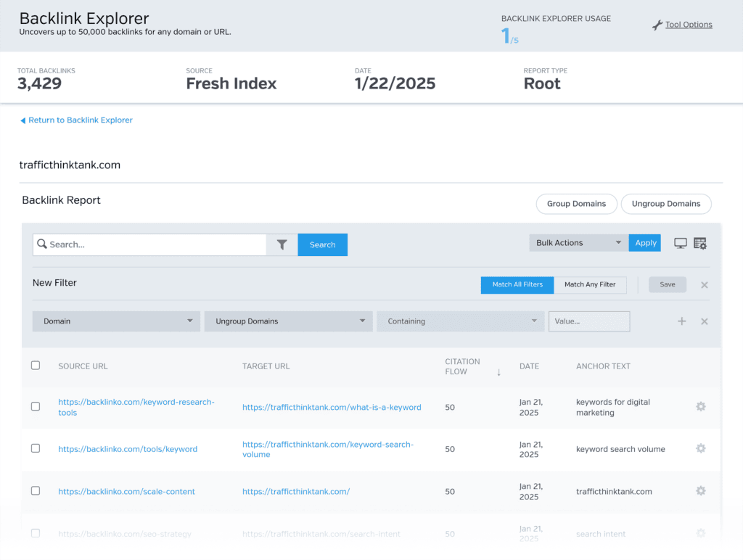Viewport: 743px width, 560px height.
Task: Remove the filter row with its X icon
Action: 704,321
